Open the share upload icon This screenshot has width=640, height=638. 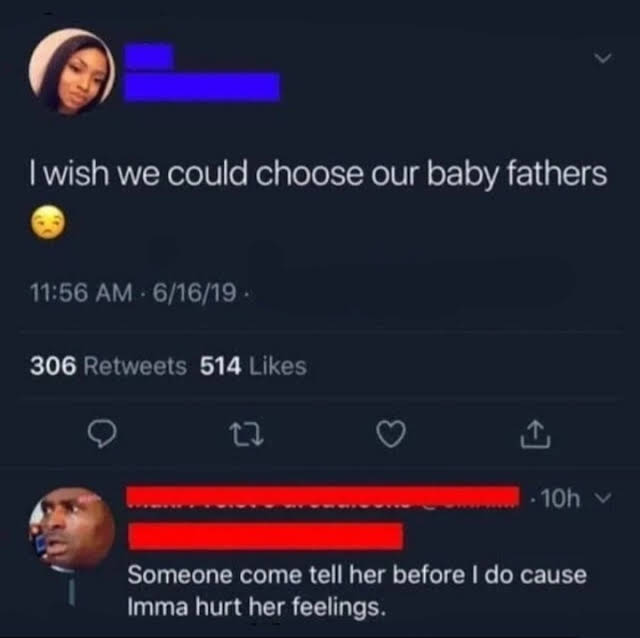tap(536, 434)
